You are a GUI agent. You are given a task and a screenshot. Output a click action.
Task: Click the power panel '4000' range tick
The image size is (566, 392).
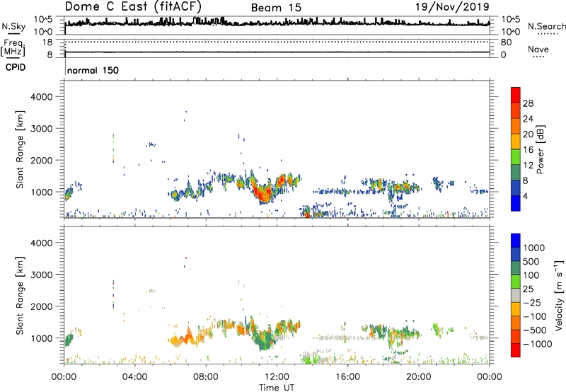[x=41, y=97]
